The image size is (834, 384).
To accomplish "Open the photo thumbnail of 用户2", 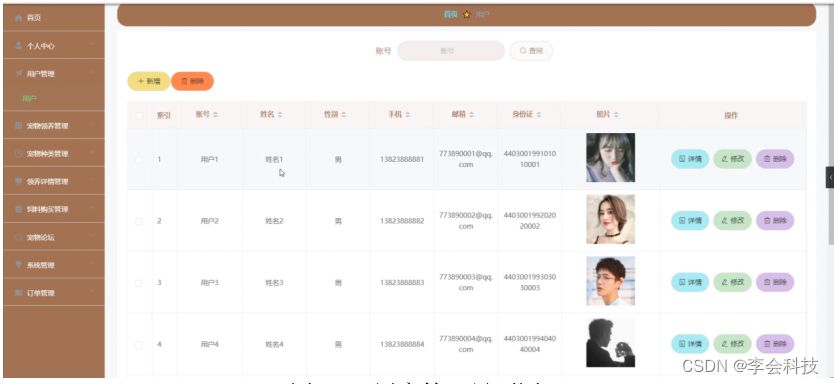I will 611,219.
